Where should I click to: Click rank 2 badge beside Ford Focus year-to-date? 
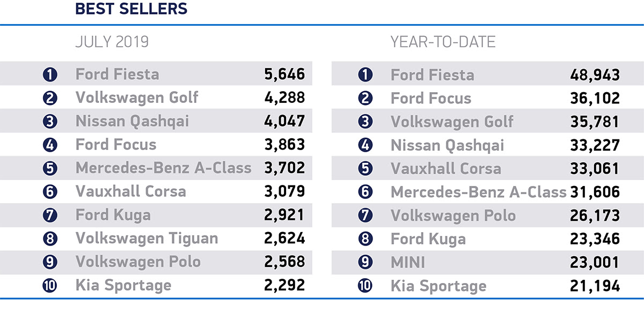coord(365,98)
